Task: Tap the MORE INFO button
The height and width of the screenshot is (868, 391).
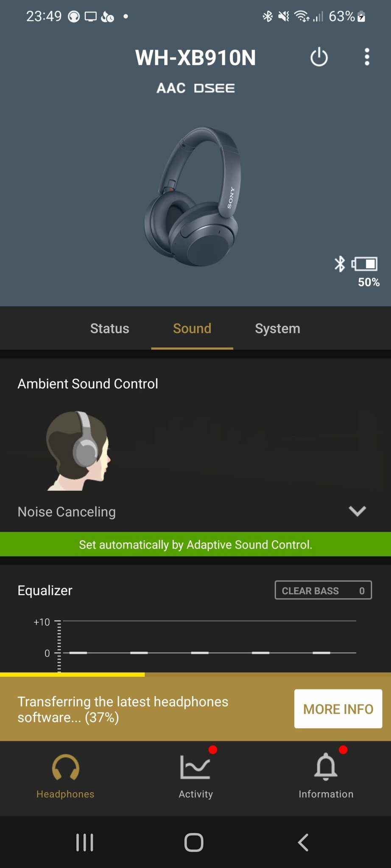Action: [x=338, y=709]
